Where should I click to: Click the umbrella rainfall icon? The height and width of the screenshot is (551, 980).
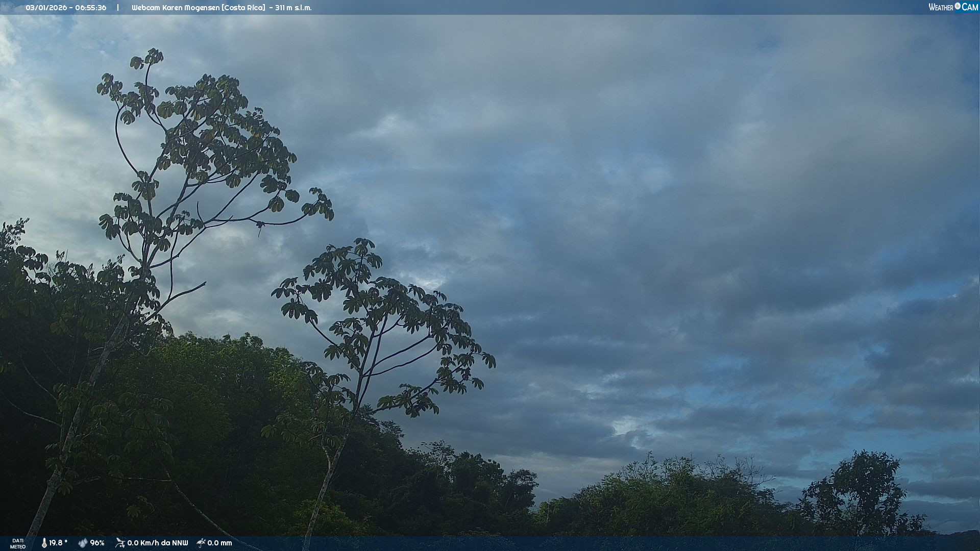pos(201,543)
